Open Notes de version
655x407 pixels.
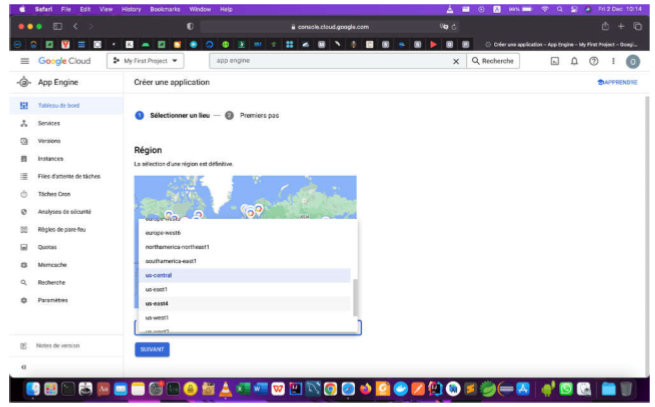(x=58, y=346)
